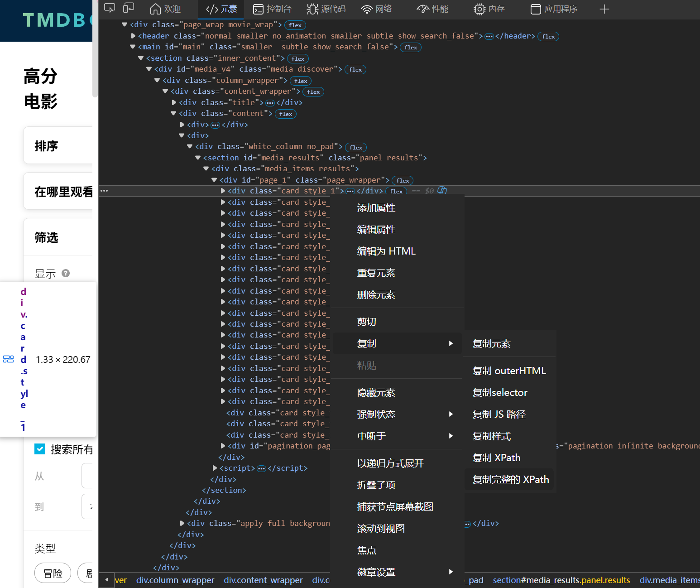Click the plus icon to add tool tab

pyautogui.click(x=604, y=9)
